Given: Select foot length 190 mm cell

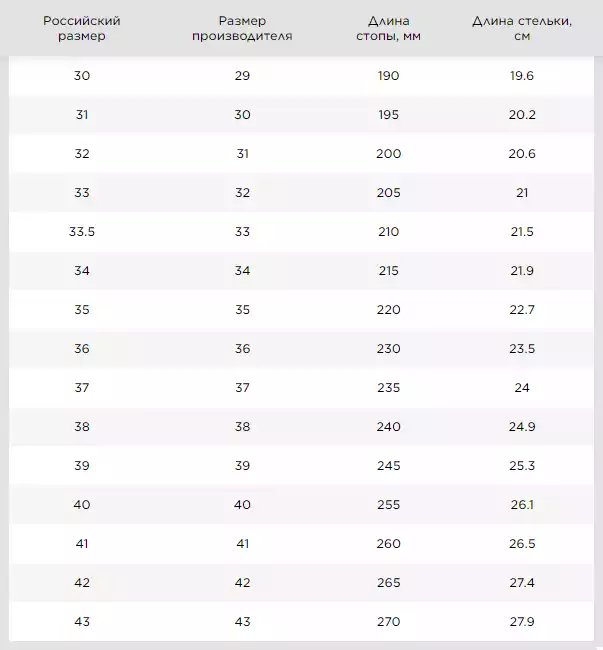Looking at the screenshot, I should [x=389, y=76].
